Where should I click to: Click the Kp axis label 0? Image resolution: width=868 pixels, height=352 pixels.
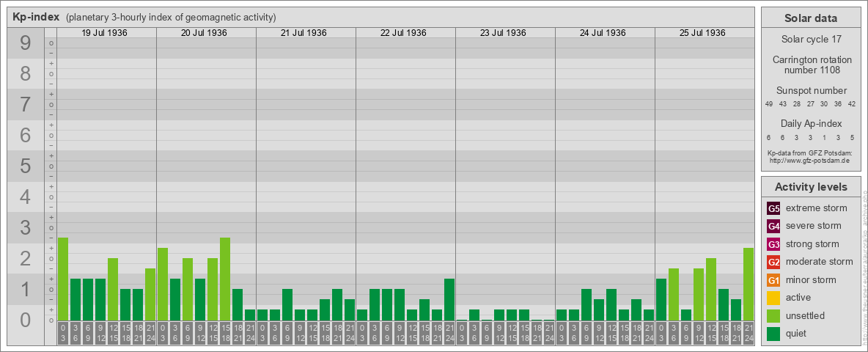coord(25,320)
